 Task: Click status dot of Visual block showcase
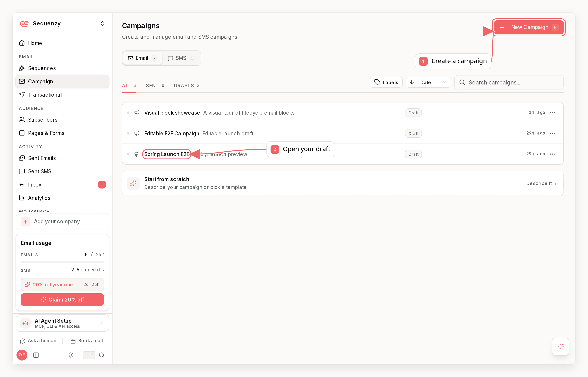tap(128, 113)
